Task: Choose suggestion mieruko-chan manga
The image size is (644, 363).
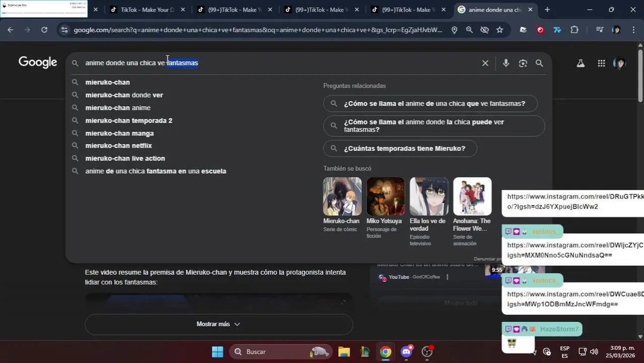Action: click(119, 133)
